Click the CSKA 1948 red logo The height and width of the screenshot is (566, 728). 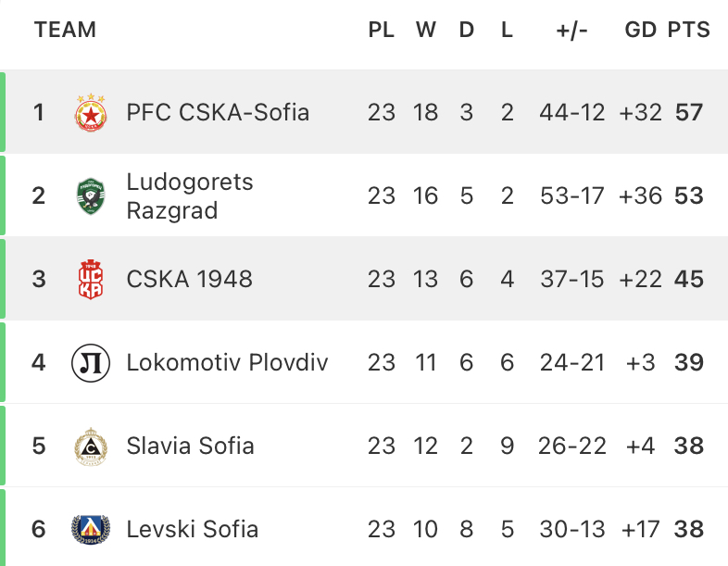[x=91, y=279]
